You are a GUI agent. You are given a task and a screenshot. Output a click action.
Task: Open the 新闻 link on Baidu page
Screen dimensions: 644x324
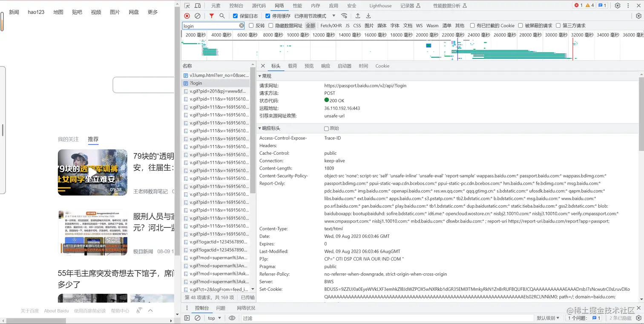pyautogui.click(x=14, y=12)
